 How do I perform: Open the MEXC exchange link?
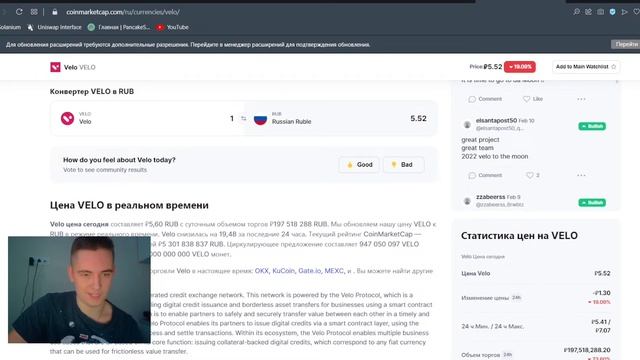pos(334,271)
